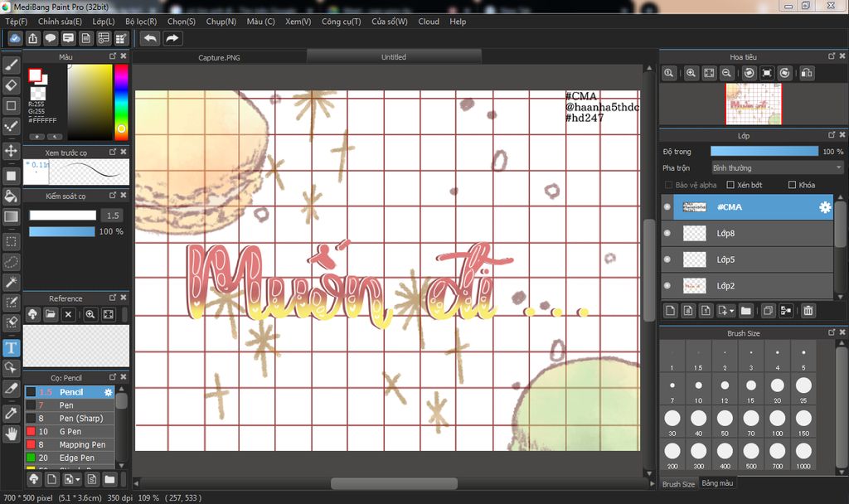Open reference image folder icon
849x504 pixels.
(x=51, y=314)
